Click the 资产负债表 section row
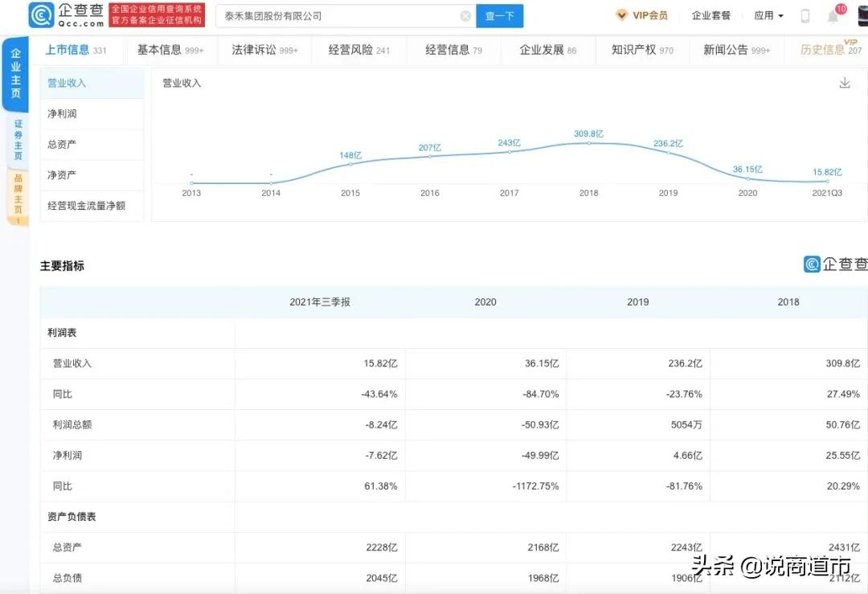 tap(454, 517)
